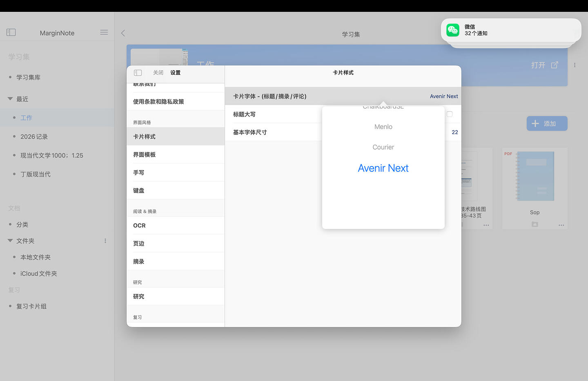
Task: Click the WeChat 32个通知 notification banner
Action: point(511,30)
